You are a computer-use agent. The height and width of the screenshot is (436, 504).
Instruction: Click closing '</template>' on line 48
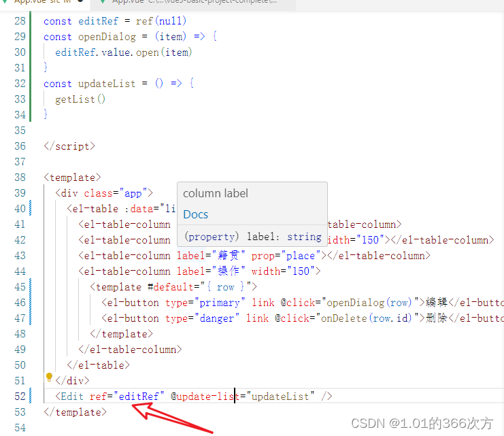[x=122, y=334]
